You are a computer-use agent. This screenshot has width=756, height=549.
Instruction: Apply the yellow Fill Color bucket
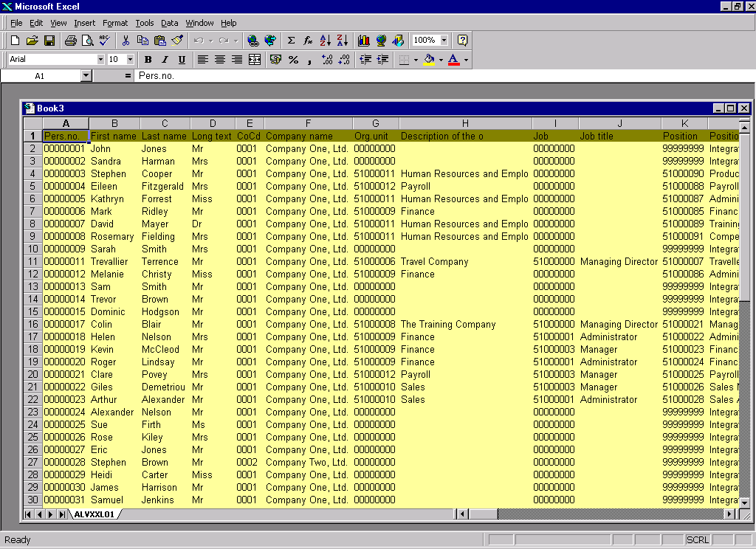429,60
